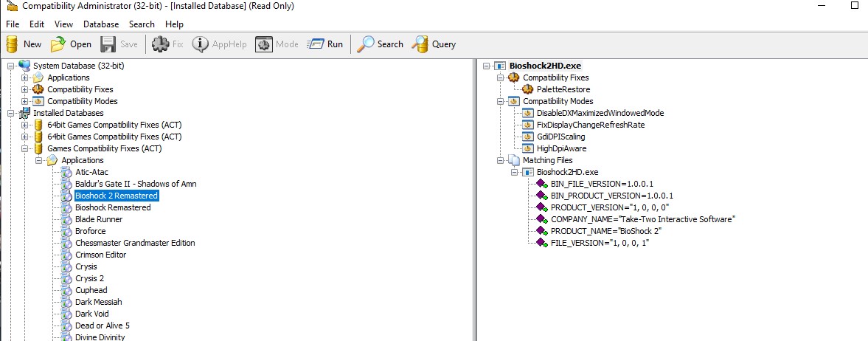Select the Bioshock 2 Remastered entry

click(x=117, y=196)
